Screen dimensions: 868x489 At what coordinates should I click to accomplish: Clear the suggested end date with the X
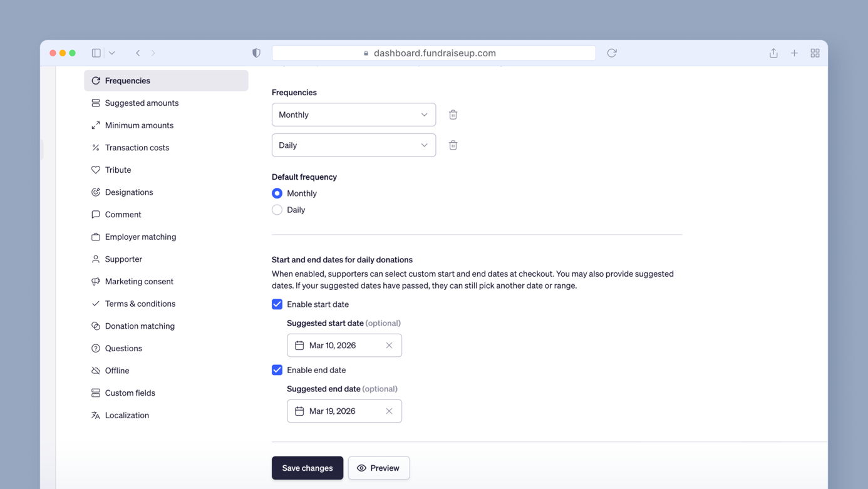pos(389,411)
